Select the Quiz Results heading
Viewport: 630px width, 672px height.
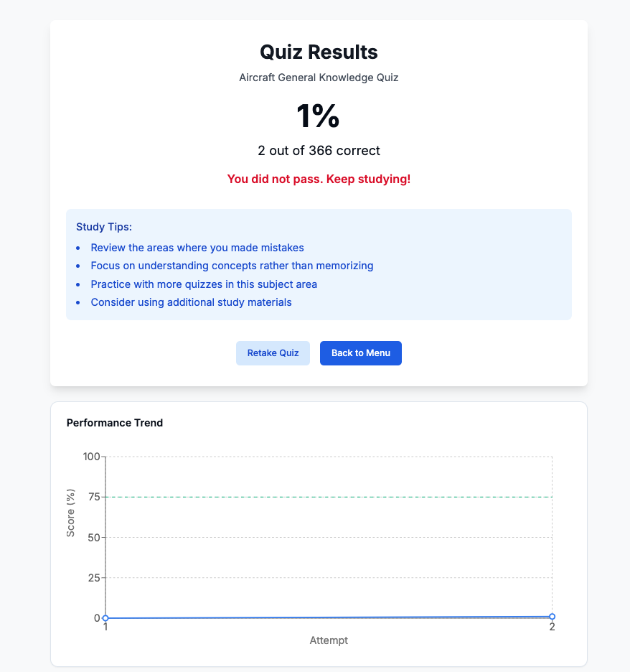318,52
